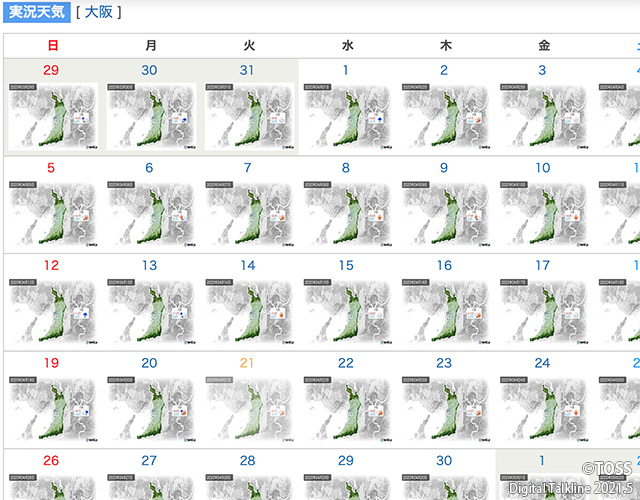Screen dimensions: 640x500
Task: Select the April 8 weather thumbnail
Action: 348,214
